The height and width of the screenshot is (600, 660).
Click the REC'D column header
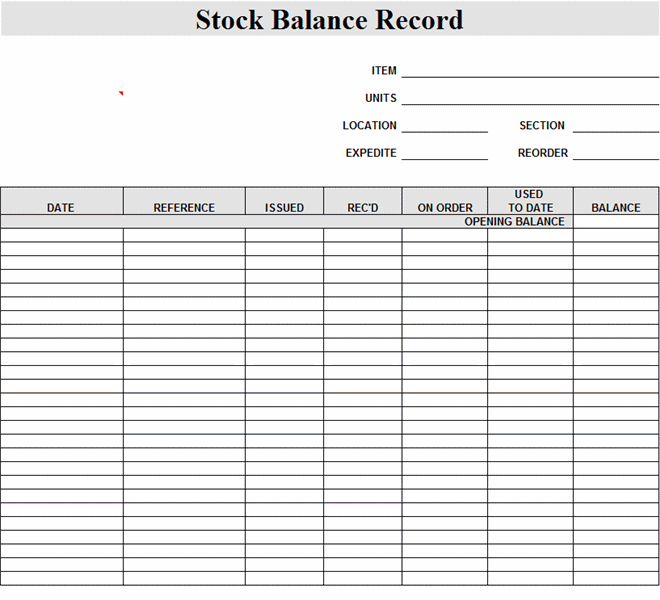click(362, 207)
